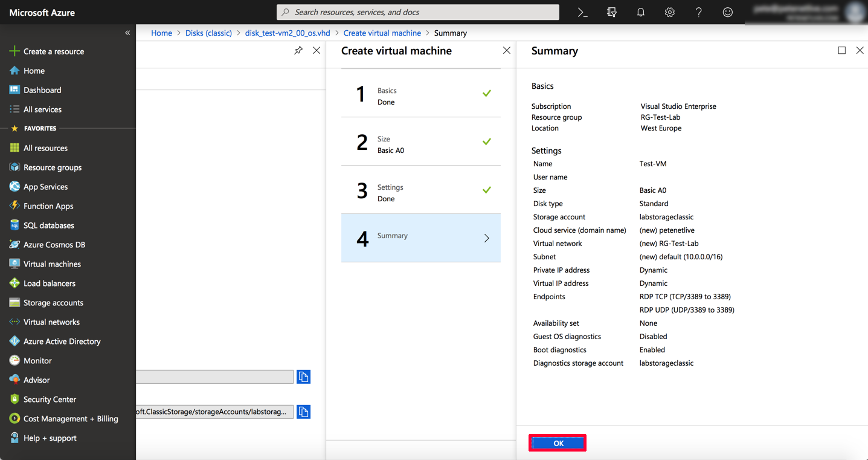
Task: Click the Microsoft Azure logo text
Action: coord(42,12)
